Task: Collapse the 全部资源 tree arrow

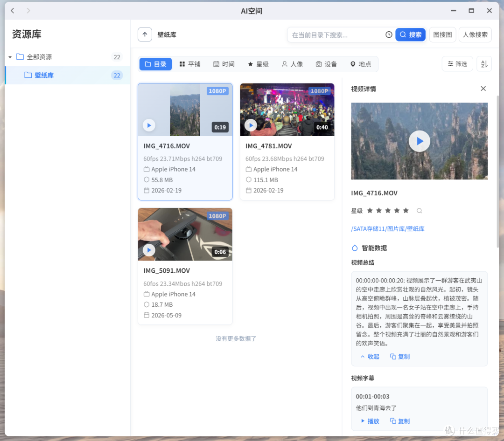Action: pyautogui.click(x=10, y=57)
